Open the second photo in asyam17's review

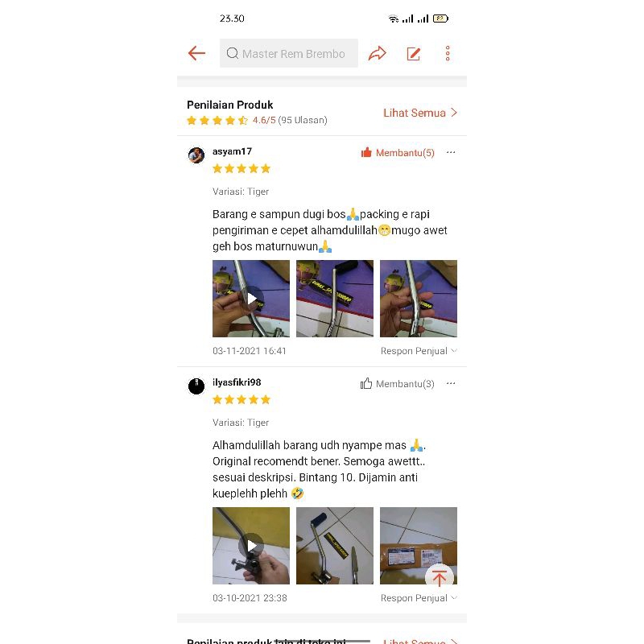click(x=335, y=299)
